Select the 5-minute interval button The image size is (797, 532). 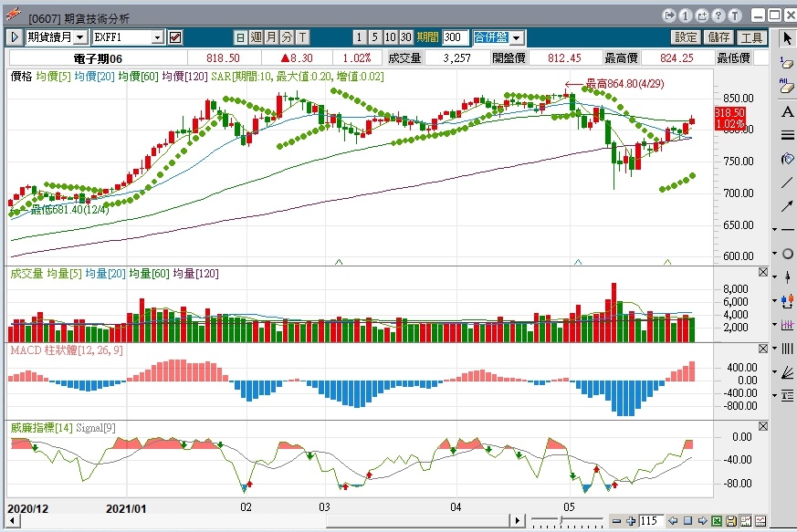tap(374, 37)
